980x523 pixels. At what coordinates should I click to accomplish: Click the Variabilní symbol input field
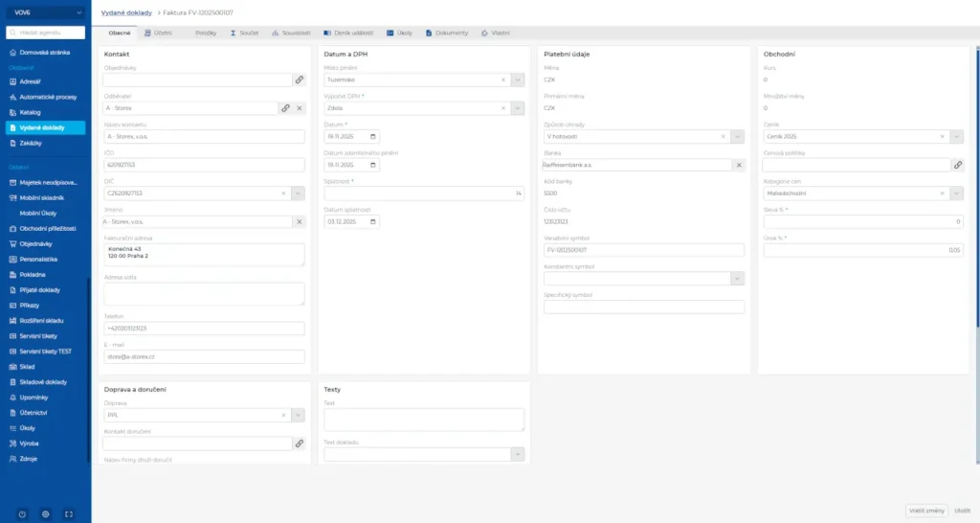643,250
